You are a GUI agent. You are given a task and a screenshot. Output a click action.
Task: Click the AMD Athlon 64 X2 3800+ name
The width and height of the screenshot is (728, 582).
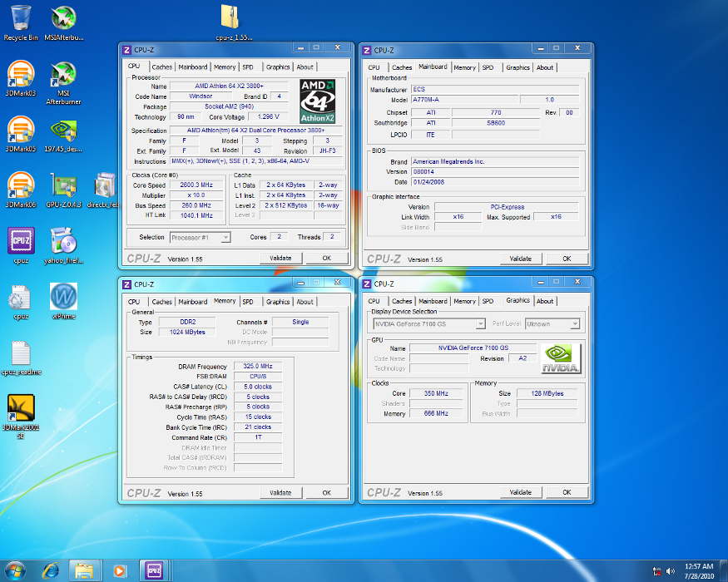click(x=229, y=86)
